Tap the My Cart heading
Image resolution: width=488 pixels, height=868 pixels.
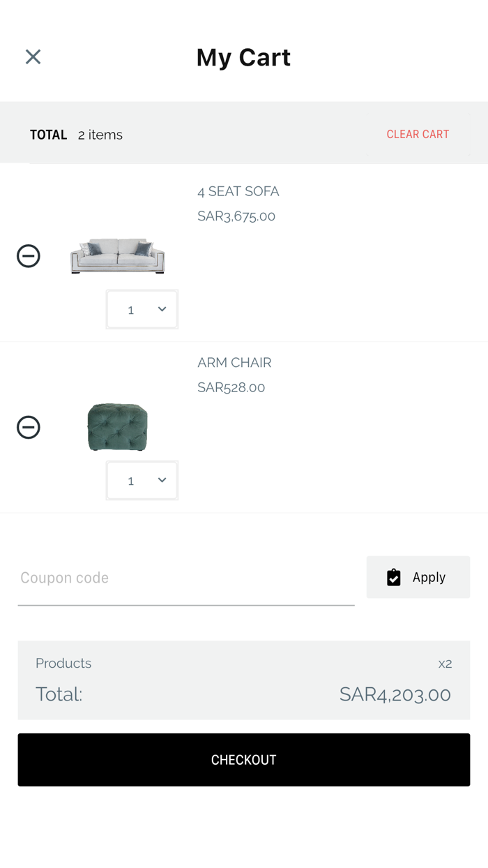[x=243, y=57]
